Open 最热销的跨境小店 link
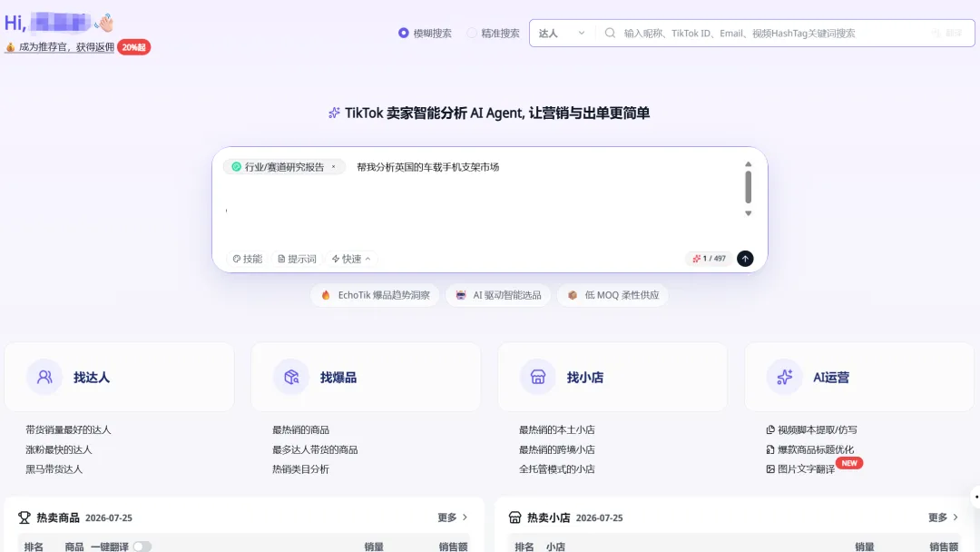The width and height of the screenshot is (980, 552). (x=557, y=449)
